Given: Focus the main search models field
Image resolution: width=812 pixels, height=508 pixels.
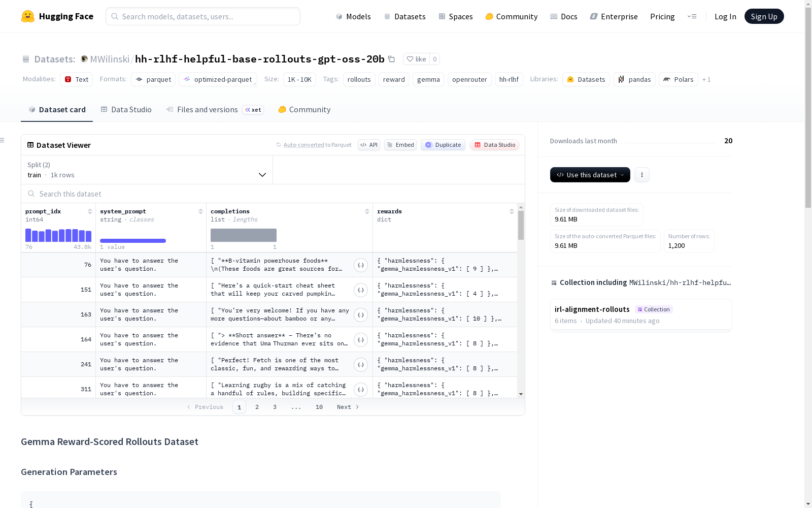Looking at the screenshot, I should (x=203, y=16).
